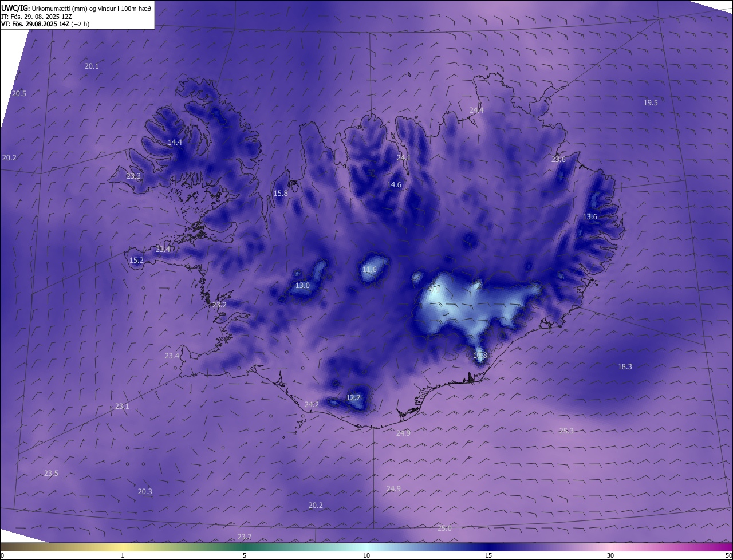Click the 25.0 value label

[x=444, y=528]
